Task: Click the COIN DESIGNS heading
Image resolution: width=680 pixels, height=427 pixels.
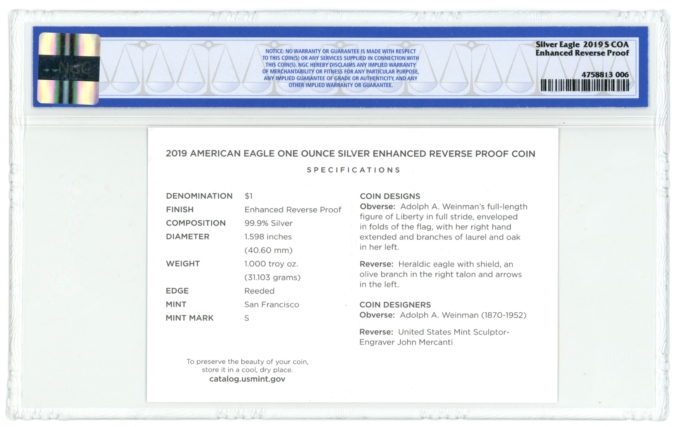Action: [x=390, y=196]
